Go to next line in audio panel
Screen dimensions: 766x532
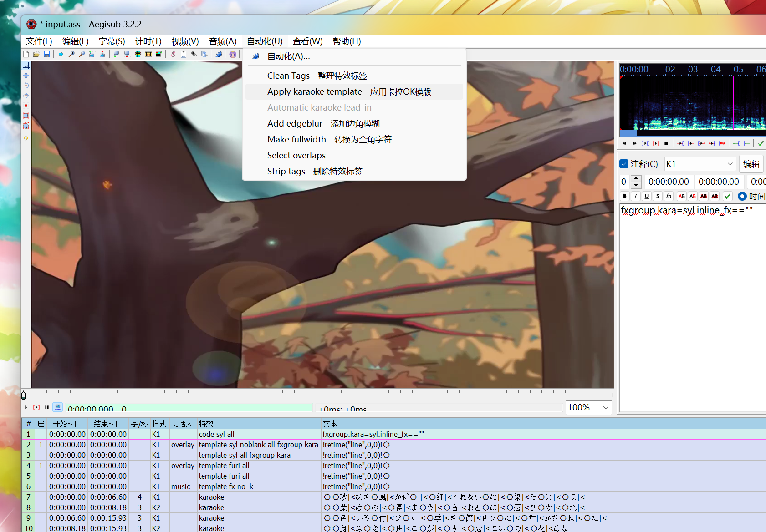coord(635,143)
